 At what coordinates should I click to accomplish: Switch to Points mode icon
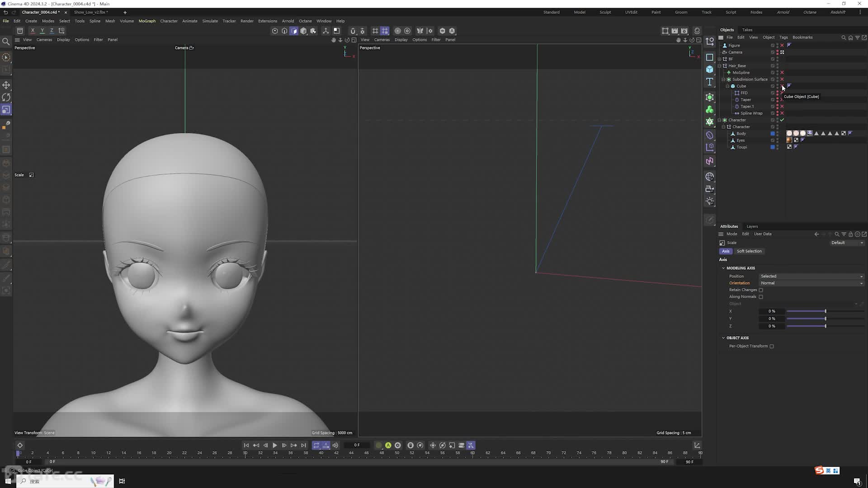click(275, 31)
